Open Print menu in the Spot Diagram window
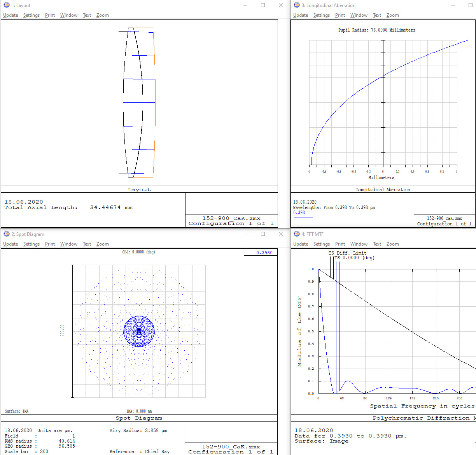The width and height of the screenshot is (476, 455). (50, 244)
